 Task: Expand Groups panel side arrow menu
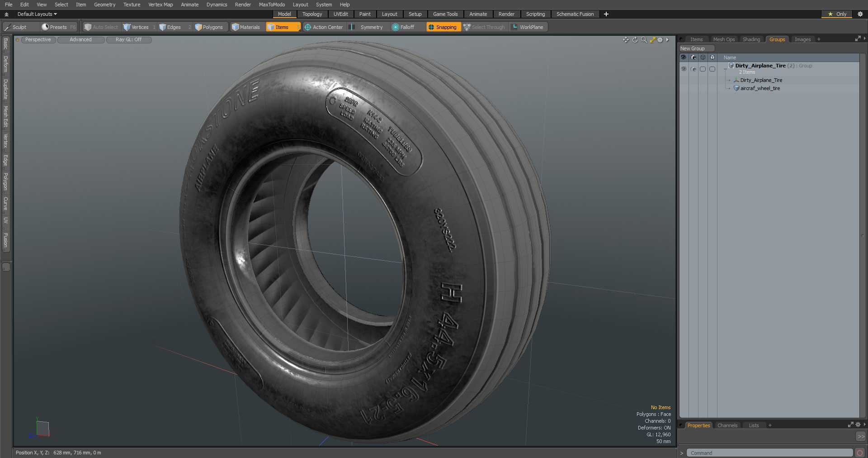point(864,39)
